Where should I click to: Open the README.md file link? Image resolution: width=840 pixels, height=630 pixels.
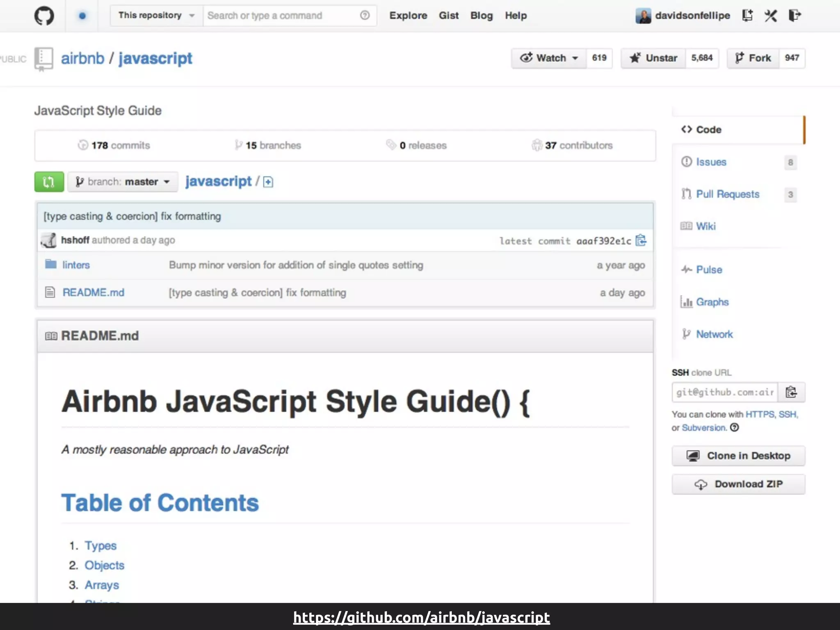[93, 292]
